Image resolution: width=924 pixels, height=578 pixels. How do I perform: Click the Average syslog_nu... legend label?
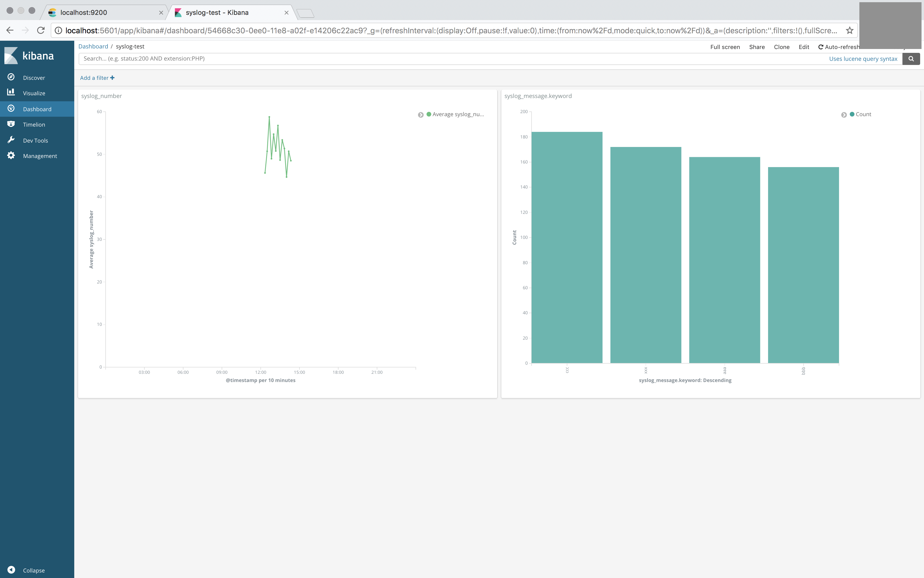458,114
